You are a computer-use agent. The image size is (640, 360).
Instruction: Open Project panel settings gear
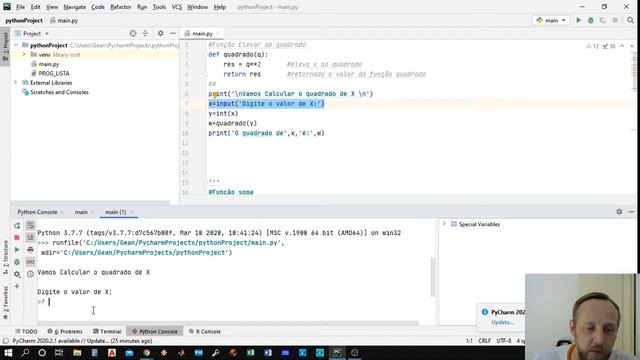(160, 33)
